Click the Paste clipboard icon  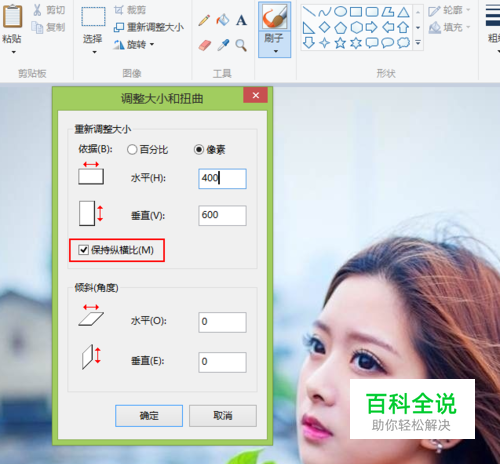click(x=12, y=16)
